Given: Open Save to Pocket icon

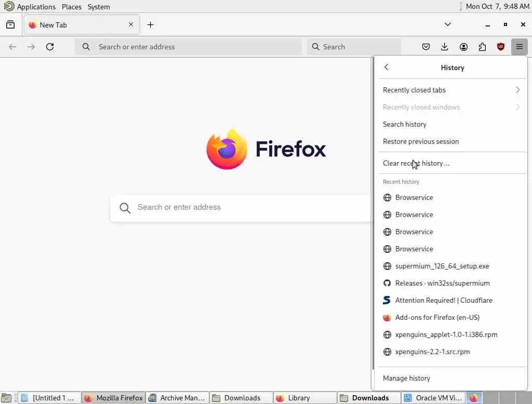Looking at the screenshot, I should (x=426, y=47).
